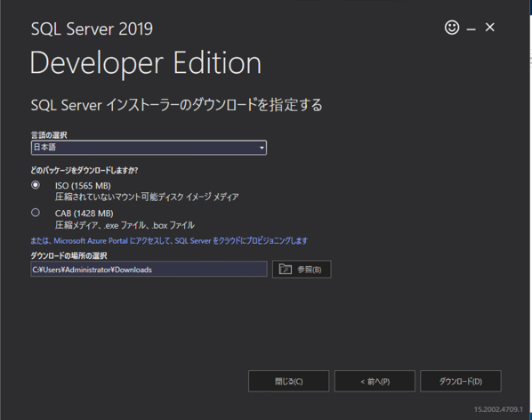Select the ISO (1565 MB) radio button
The height and width of the screenshot is (420, 532).
36,185
